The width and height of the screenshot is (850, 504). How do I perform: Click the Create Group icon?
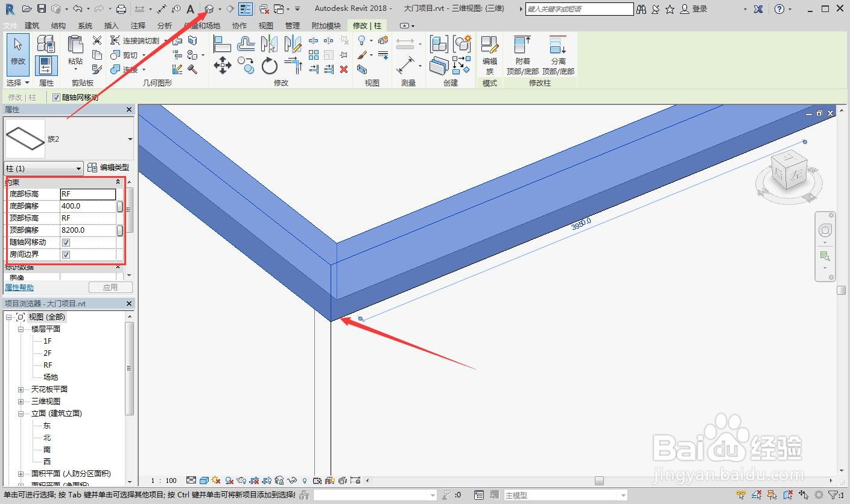[x=462, y=44]
